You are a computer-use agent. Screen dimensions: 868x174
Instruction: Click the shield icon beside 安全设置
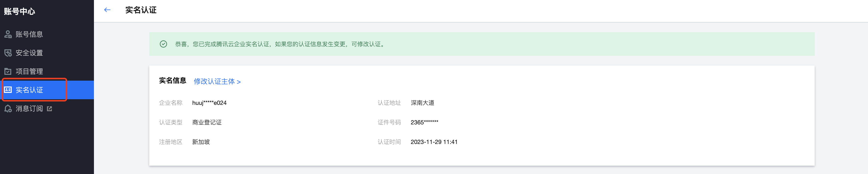[x=8, y=53]
